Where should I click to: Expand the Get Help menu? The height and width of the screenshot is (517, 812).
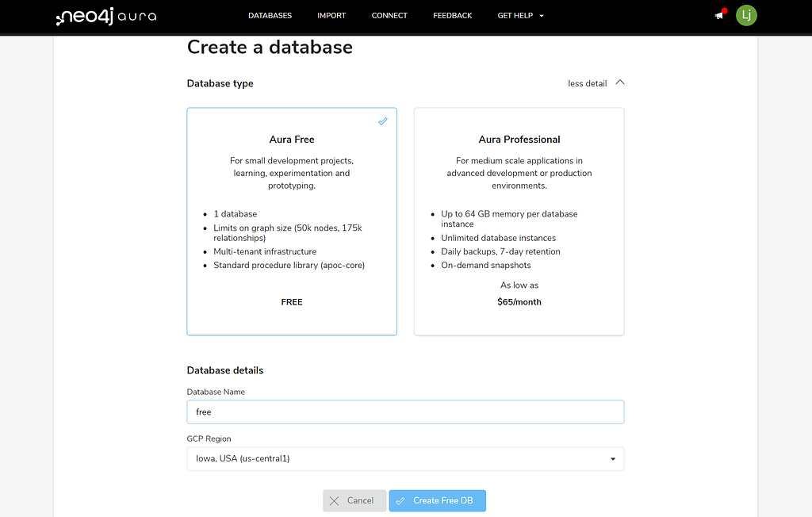pos(520,15)
